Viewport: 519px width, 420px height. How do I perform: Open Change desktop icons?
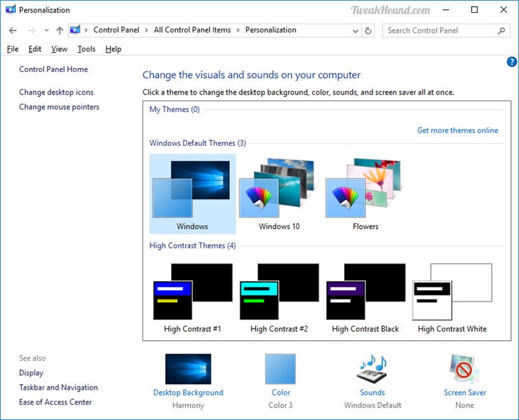point(57,92)
